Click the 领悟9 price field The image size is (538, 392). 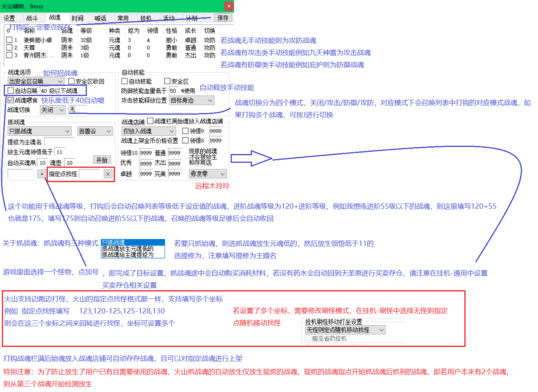216,131
